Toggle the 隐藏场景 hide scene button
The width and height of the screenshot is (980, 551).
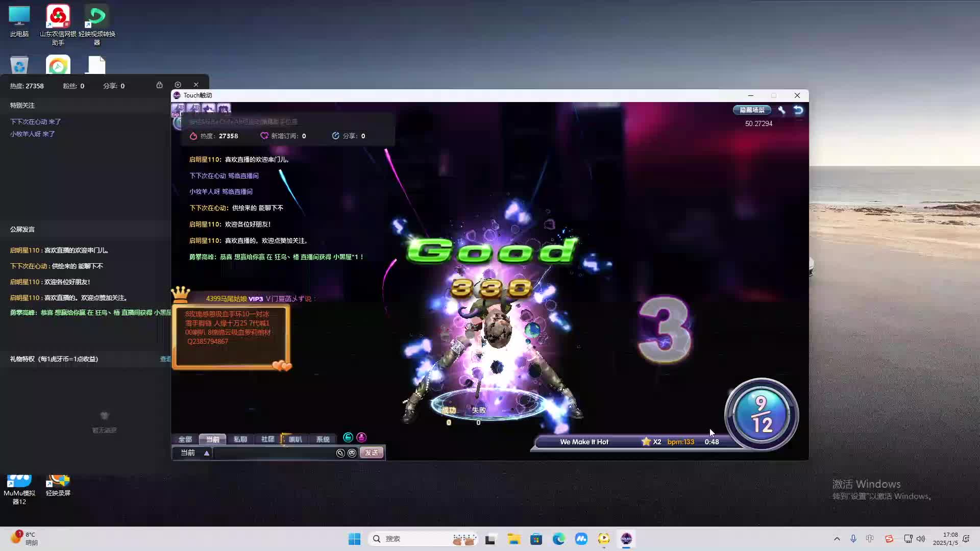(x=752, y=110)
